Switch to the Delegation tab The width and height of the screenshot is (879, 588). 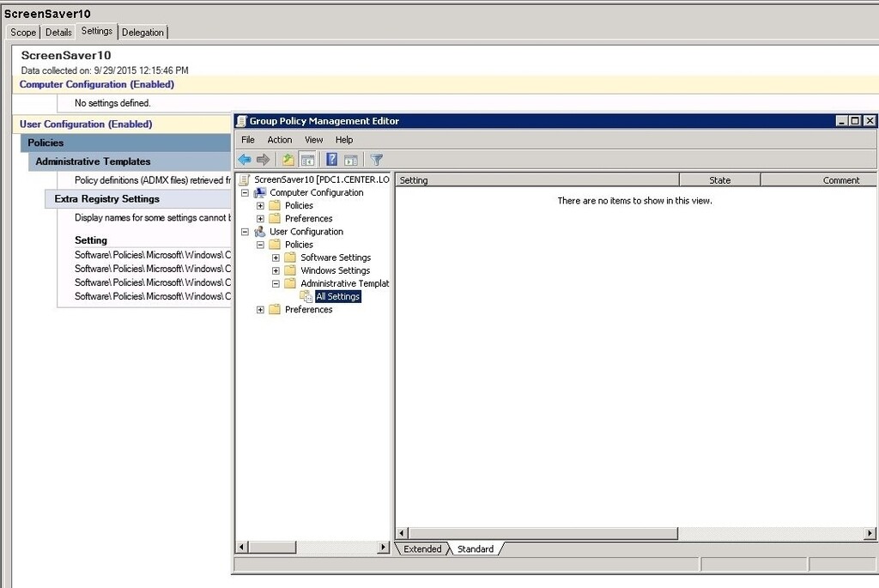pyautogui.click(x=142, y=32)
